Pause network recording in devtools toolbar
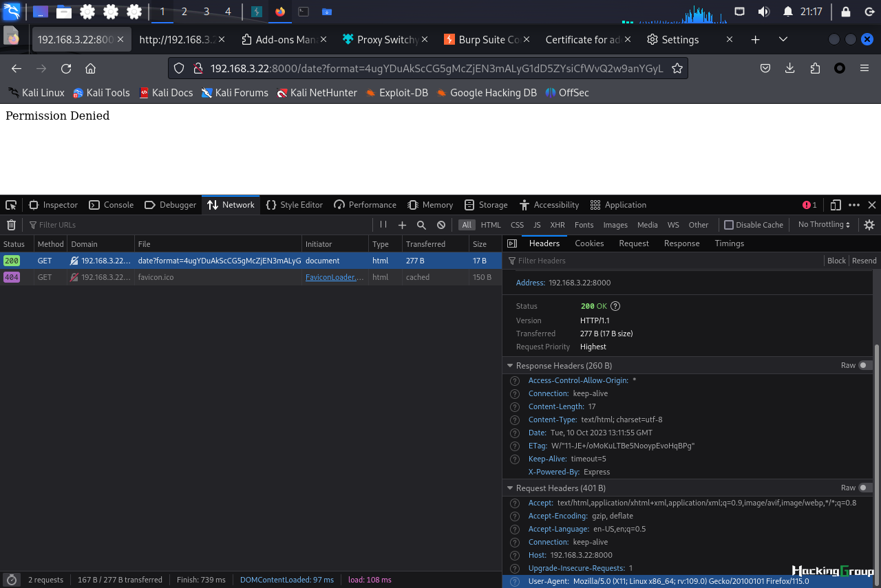Image resolution: width=881 pixels, height=588 pixels. pos(383,225)
